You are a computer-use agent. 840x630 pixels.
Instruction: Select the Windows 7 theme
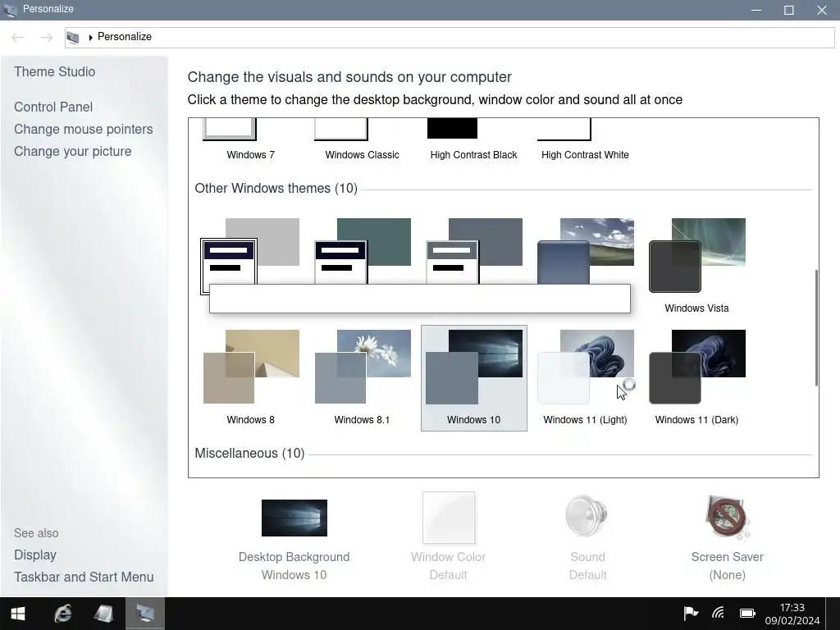(x=251, y=139)
